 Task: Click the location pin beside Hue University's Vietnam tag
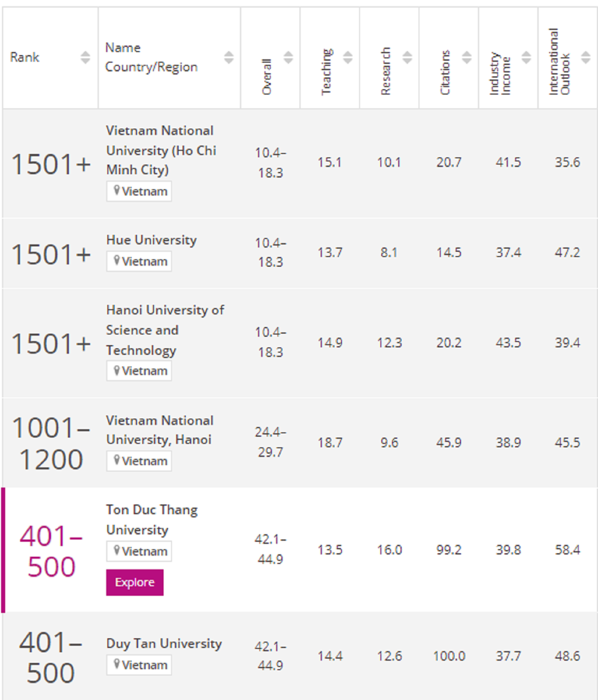pos(116,261)
